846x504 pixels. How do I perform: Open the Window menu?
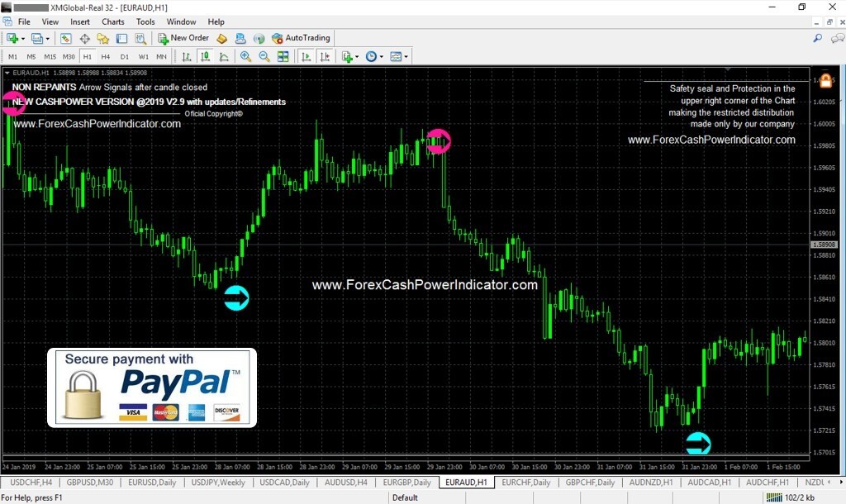(181, 21)
